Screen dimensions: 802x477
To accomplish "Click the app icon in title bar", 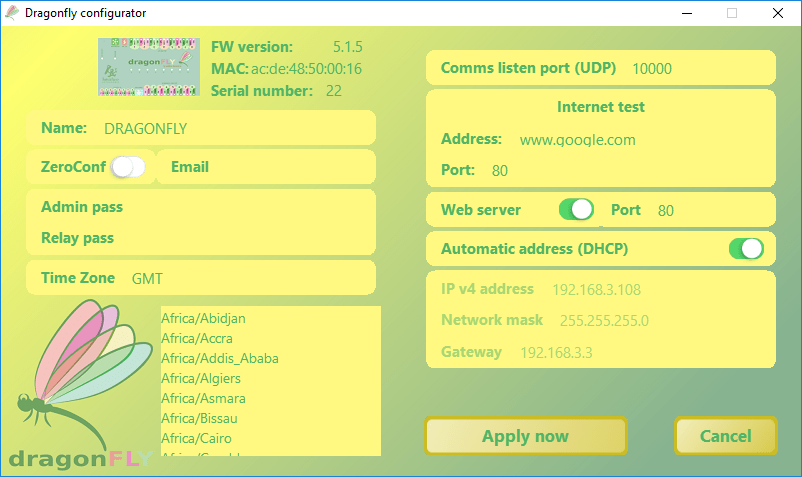I will point(12,13).
